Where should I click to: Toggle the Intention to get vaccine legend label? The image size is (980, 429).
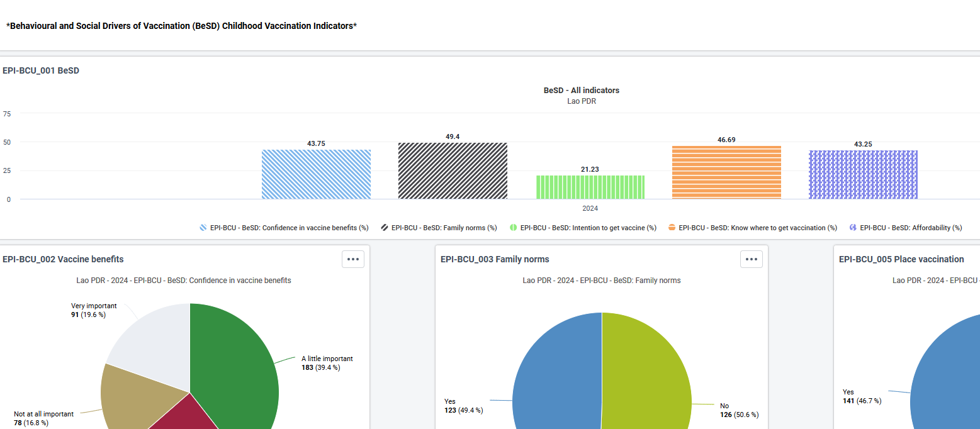(589, 228)
